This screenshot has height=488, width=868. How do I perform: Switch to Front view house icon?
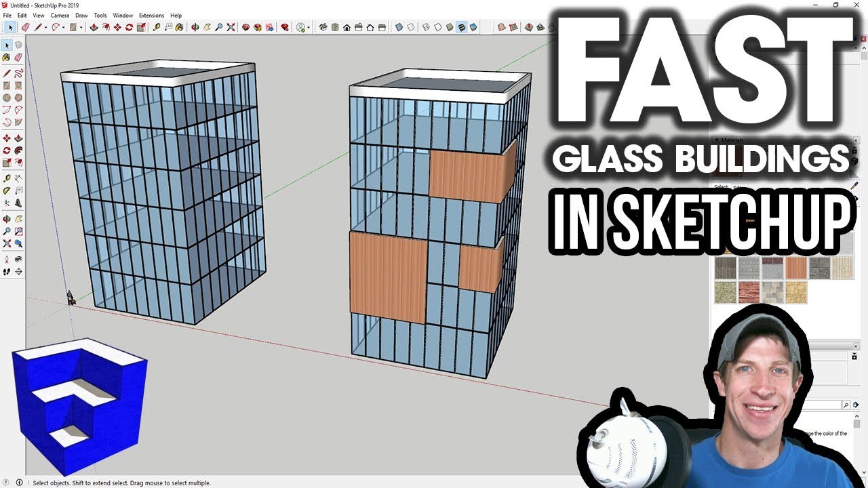click(x=347, y=27)
